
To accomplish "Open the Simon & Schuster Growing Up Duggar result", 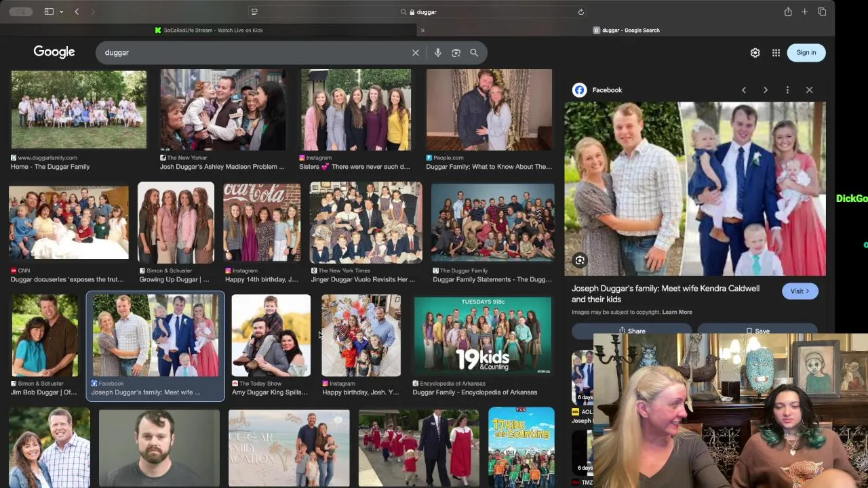I will click(176, 222).
